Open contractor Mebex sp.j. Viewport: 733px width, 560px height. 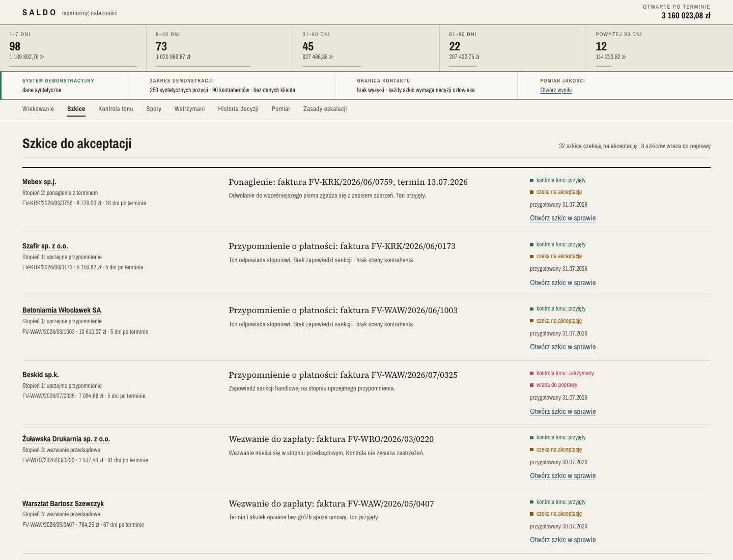(x=39, y=182)
